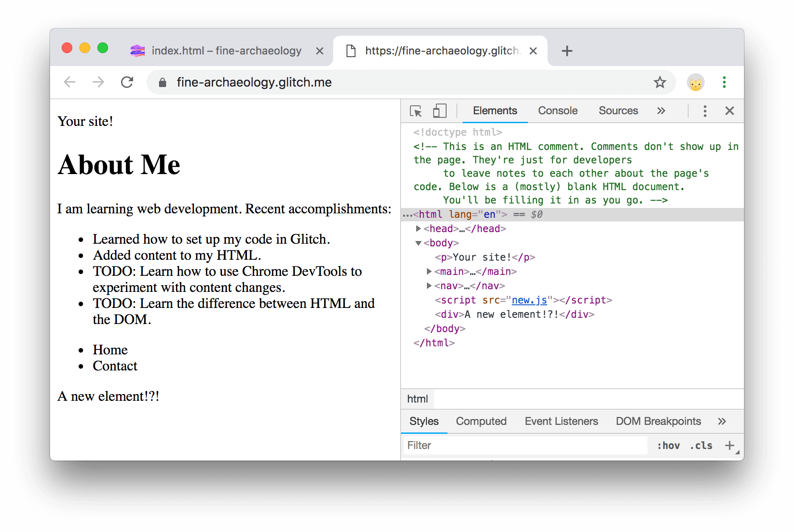The width and height of the screenshot is (794, 532).
Task: Select the closing </body> tag
Action: click(445, 328)
